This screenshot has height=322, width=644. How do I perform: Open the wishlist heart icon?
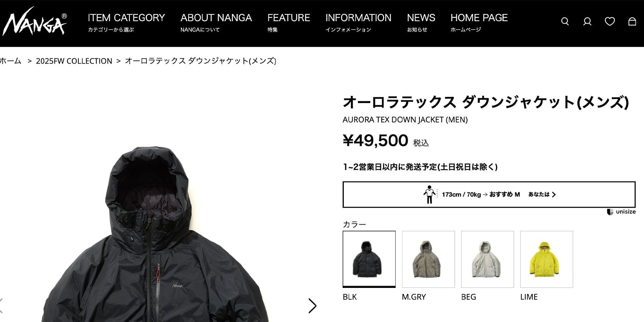tap(610, 22)
